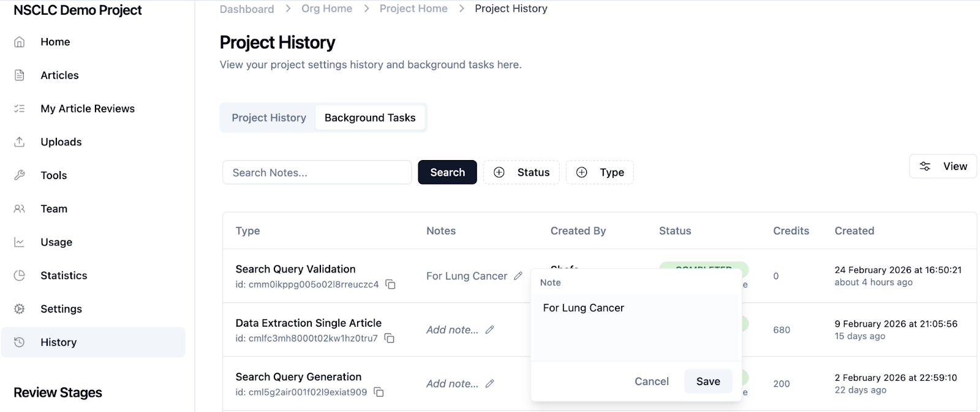Edit note for Search Query Generation row
Screen dimensions: 980x412
(489, 384)
